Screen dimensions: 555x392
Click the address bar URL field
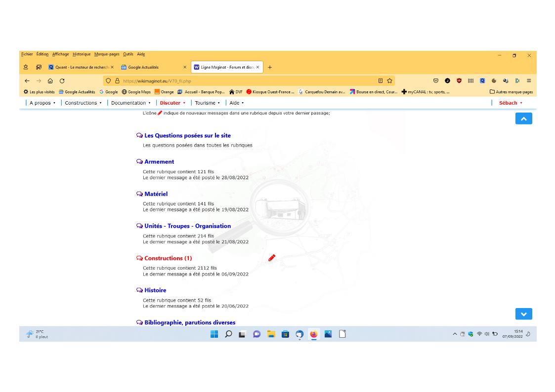click(247, 81)
